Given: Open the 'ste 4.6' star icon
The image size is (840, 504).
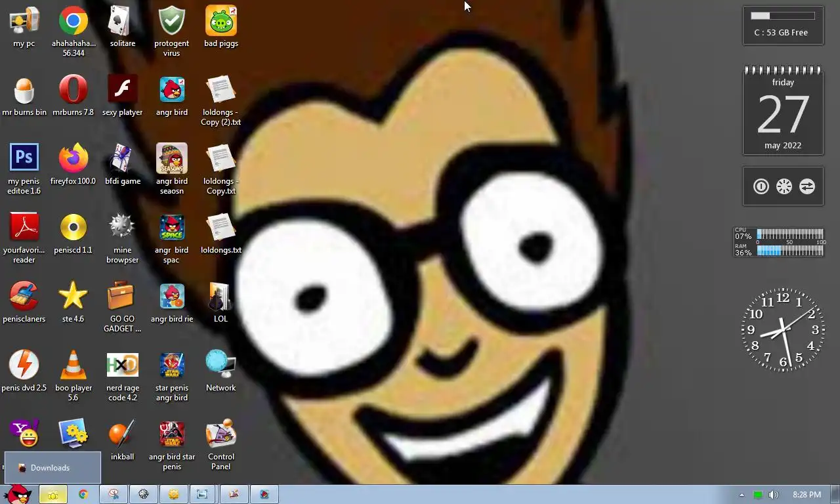Looking at the screenshot, I should [x=73, y=303].
